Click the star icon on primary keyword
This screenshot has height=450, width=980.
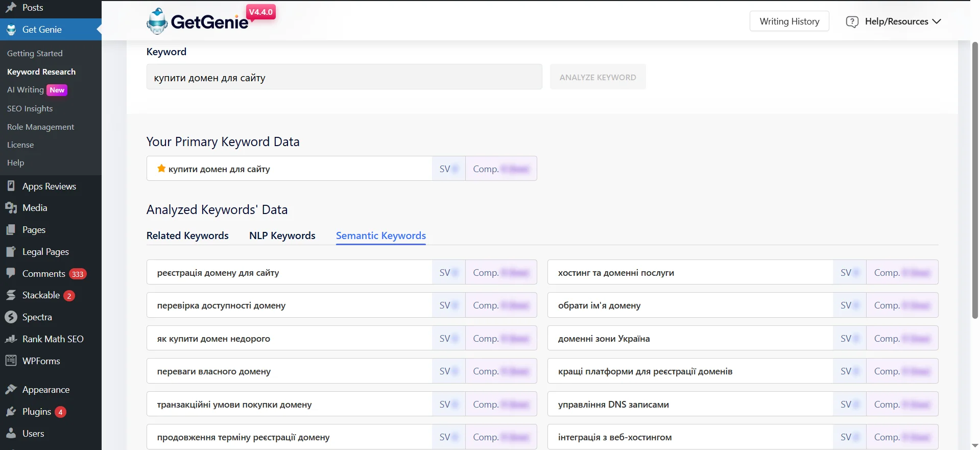161,169
